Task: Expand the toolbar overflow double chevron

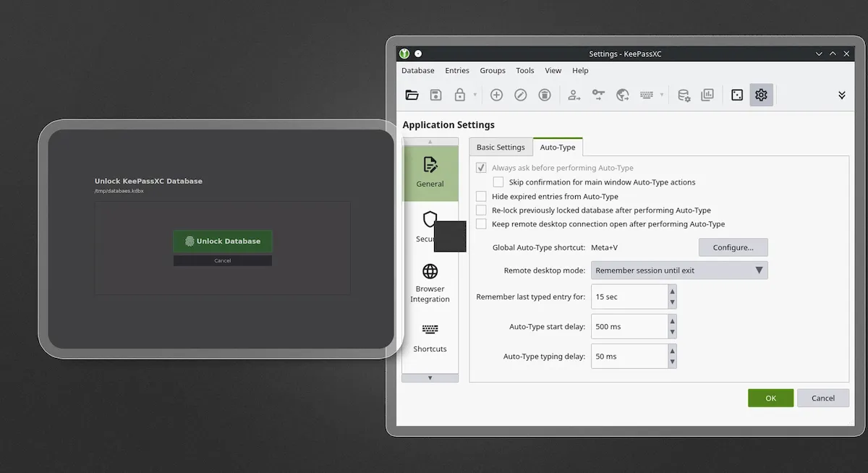Action: [x=842, y=95]
